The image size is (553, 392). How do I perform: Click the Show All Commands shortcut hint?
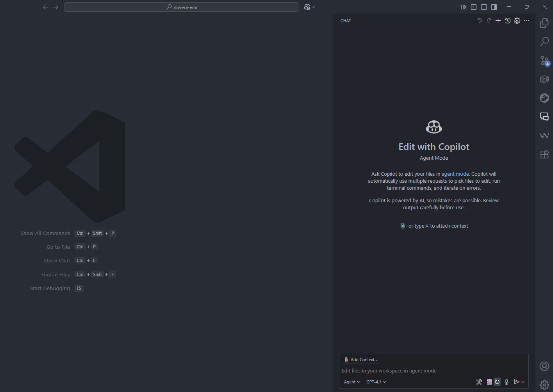pos(68,233)
